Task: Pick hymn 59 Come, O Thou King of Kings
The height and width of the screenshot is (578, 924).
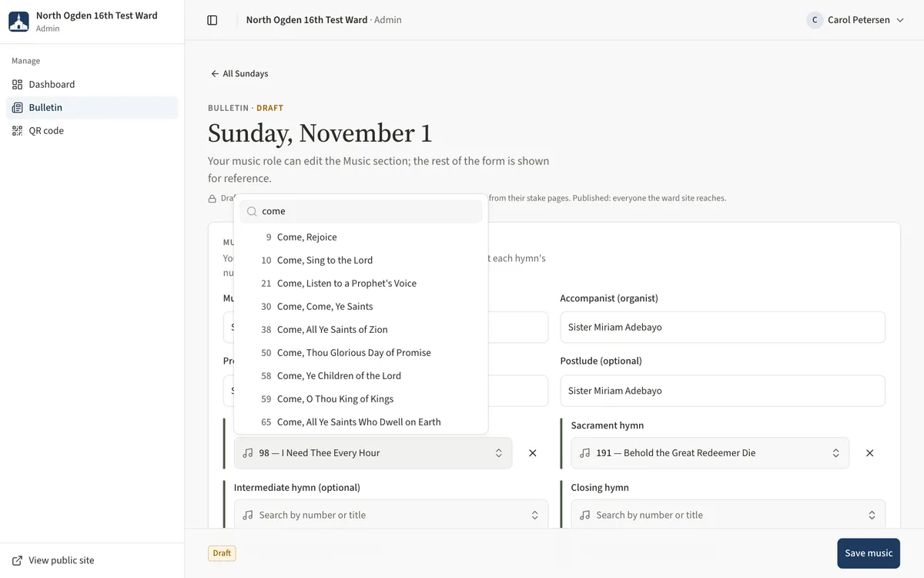Action: click(x=361, y=398)
